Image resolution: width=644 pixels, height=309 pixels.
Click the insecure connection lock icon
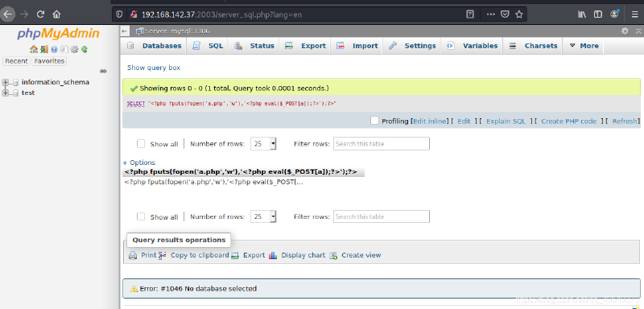(x=134, y=14)
